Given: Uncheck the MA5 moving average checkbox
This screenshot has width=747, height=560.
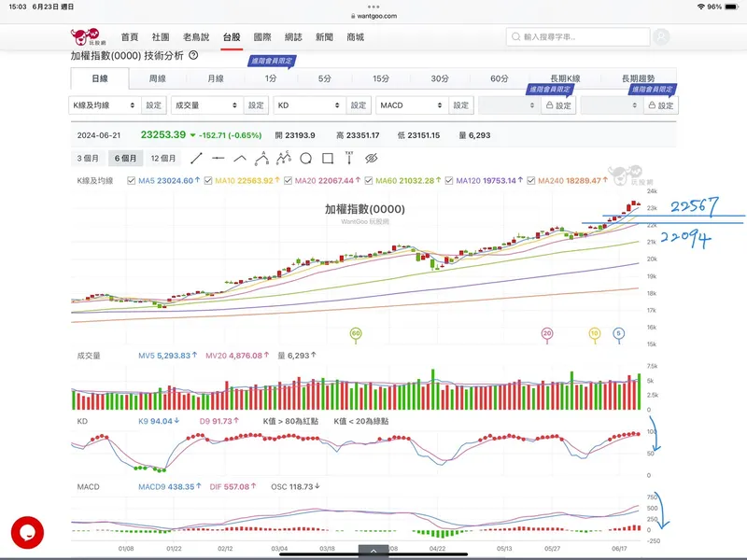Looking at the screenshot, I should pyautogui.click(x=132, y=180).
